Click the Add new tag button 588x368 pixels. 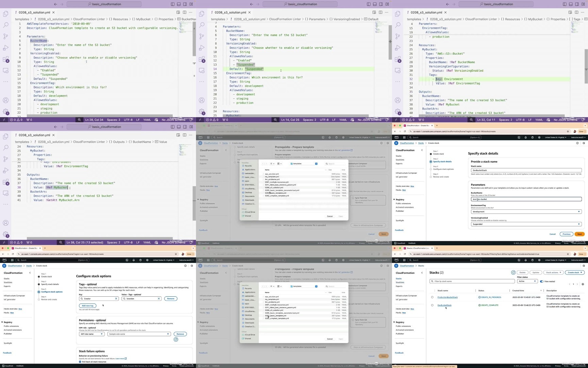tap(88, 306)
